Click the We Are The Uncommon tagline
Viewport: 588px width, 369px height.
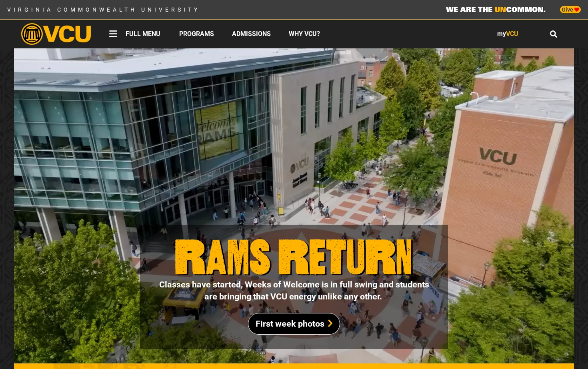pyautogui.click(x=496, y=10)
